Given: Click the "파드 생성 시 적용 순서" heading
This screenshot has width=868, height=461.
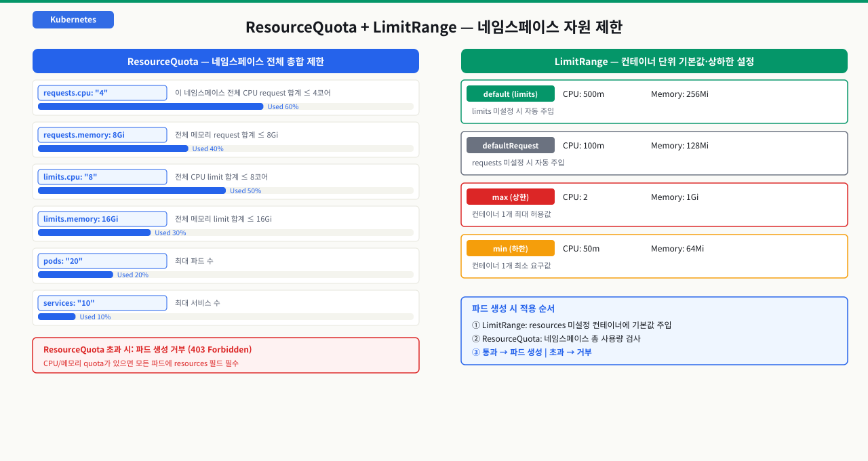Looking at the screenshot, I should [x=513, y=308].
